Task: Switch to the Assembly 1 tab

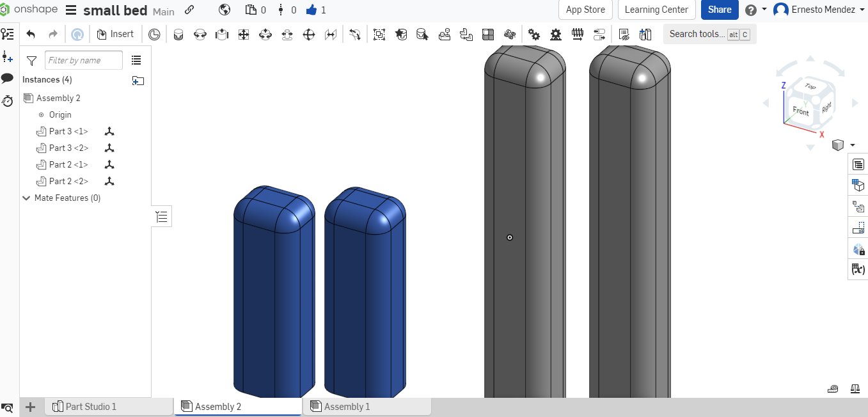Action: point(347,407)
